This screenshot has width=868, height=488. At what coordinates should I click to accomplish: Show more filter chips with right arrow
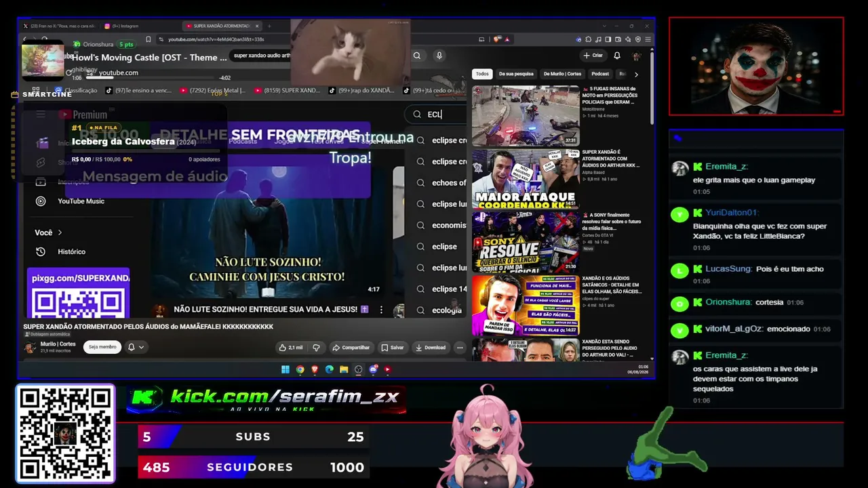click(x=636, y=74)
